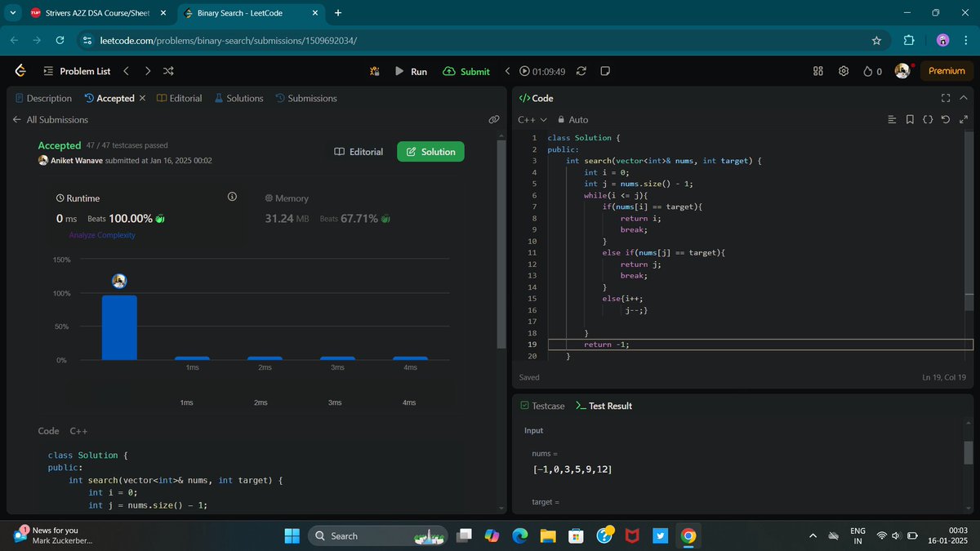Viewport: 980px width, 551px height.
Task: Collapse the Code panel chevron
Action: click(x=964, y=98)
